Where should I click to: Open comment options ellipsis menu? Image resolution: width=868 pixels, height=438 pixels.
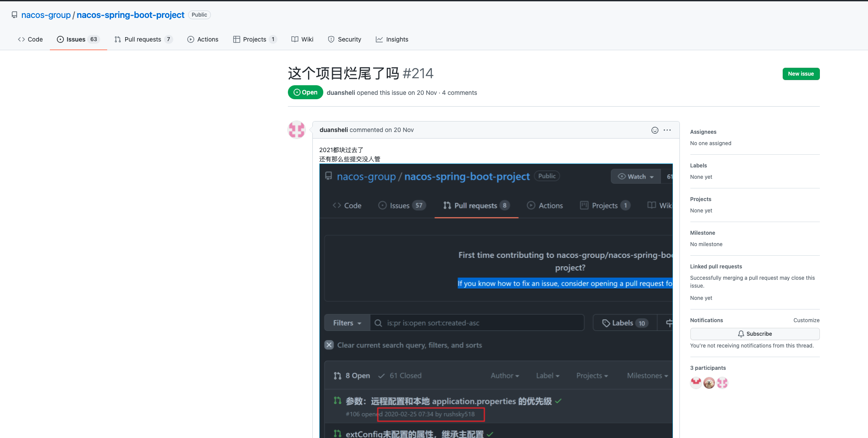point(667,130)
